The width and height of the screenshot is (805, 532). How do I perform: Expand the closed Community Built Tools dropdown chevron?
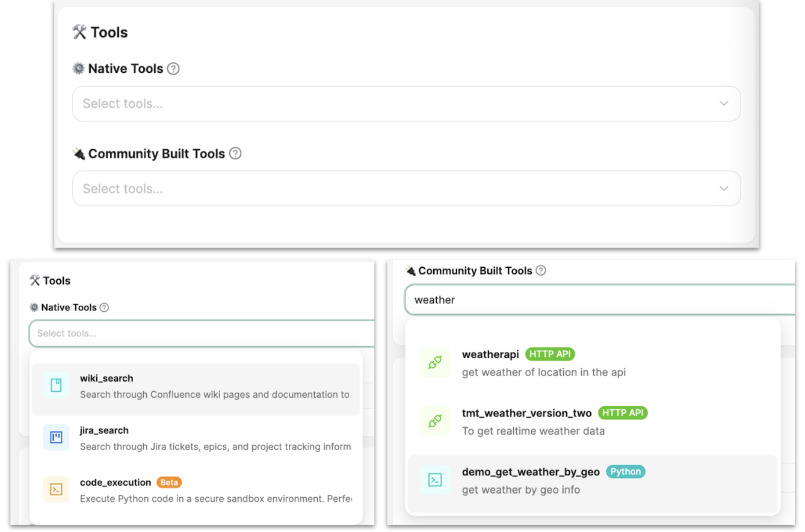coord(724,188)
